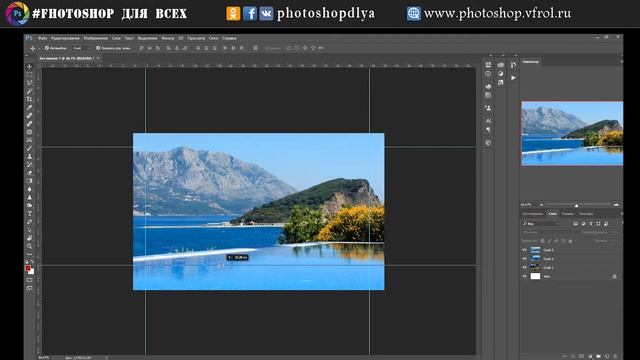The image size is (640, 360).
Task: Open the Фильтр menu
Action: tap(167, 38)
